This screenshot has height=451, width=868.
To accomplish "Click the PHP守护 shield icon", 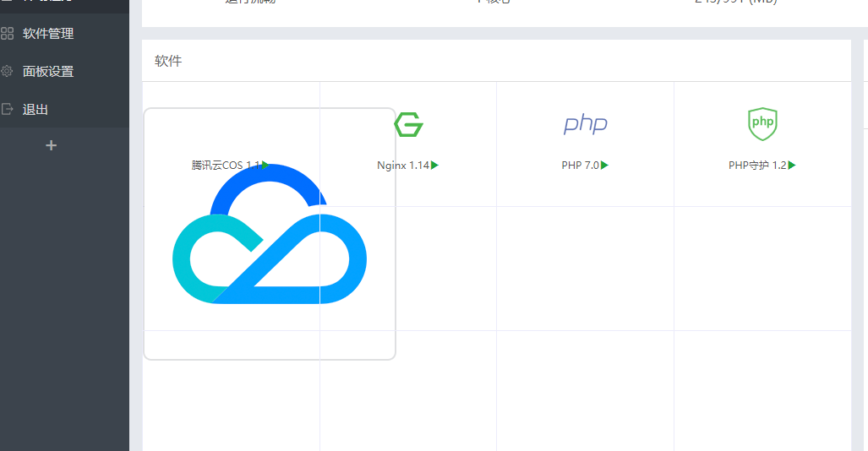I will (x=762, y=124).
